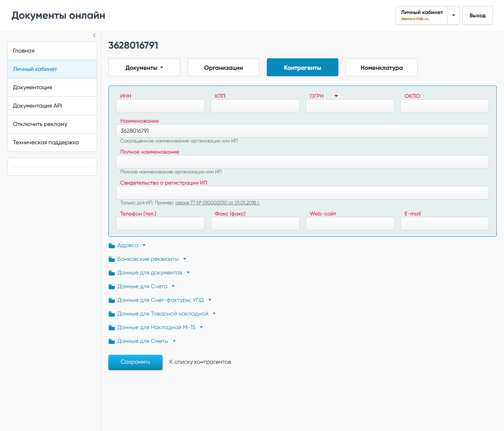Expand the Адреса section
Screen dimensions: 504x431
(x=128, y=245)
